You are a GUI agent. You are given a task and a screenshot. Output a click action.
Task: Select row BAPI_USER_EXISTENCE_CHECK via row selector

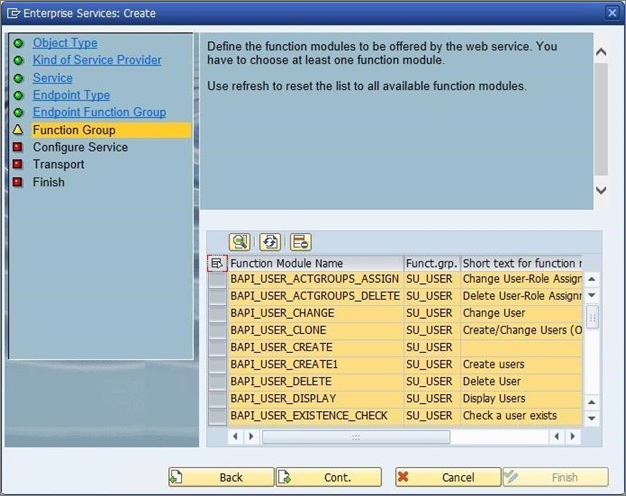point(218,416)
